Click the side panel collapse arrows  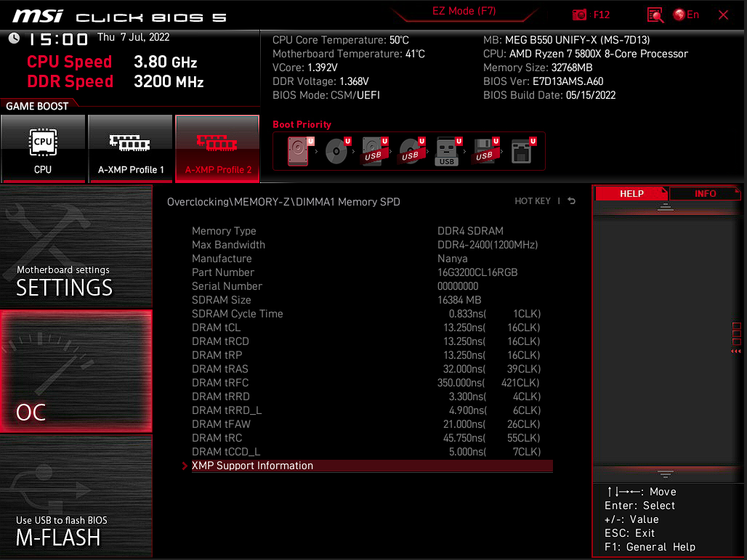736,351
